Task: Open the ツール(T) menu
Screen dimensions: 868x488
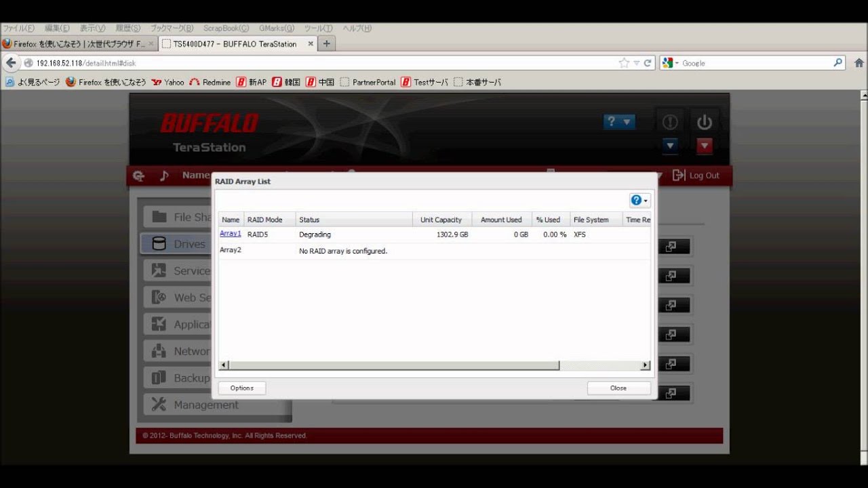Action: point(318,28)
